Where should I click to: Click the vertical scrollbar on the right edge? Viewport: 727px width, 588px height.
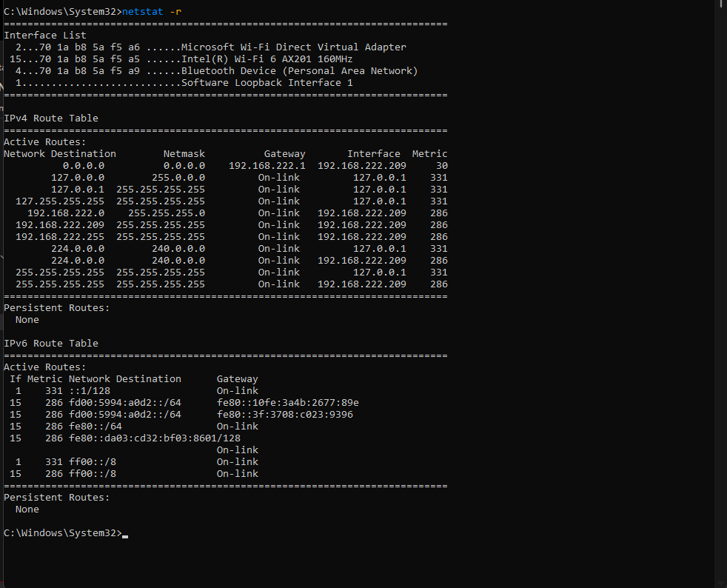[721, 294]
